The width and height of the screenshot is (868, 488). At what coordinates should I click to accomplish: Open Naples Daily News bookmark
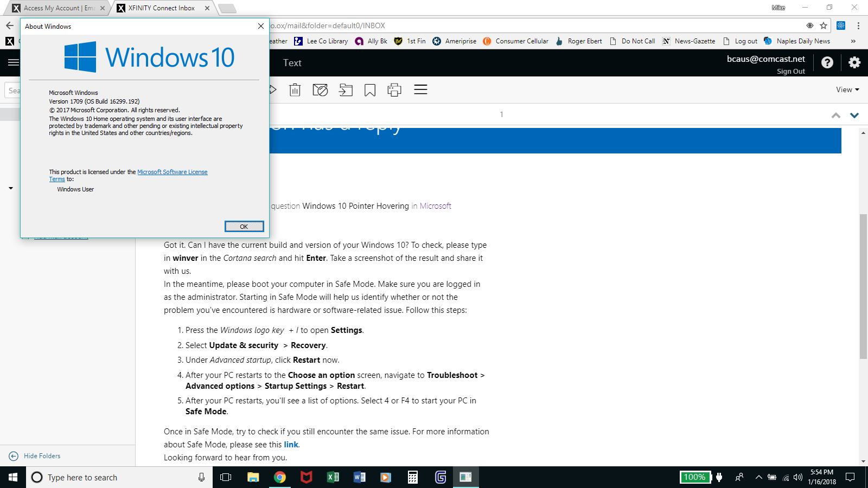click(x=797, y=41)
